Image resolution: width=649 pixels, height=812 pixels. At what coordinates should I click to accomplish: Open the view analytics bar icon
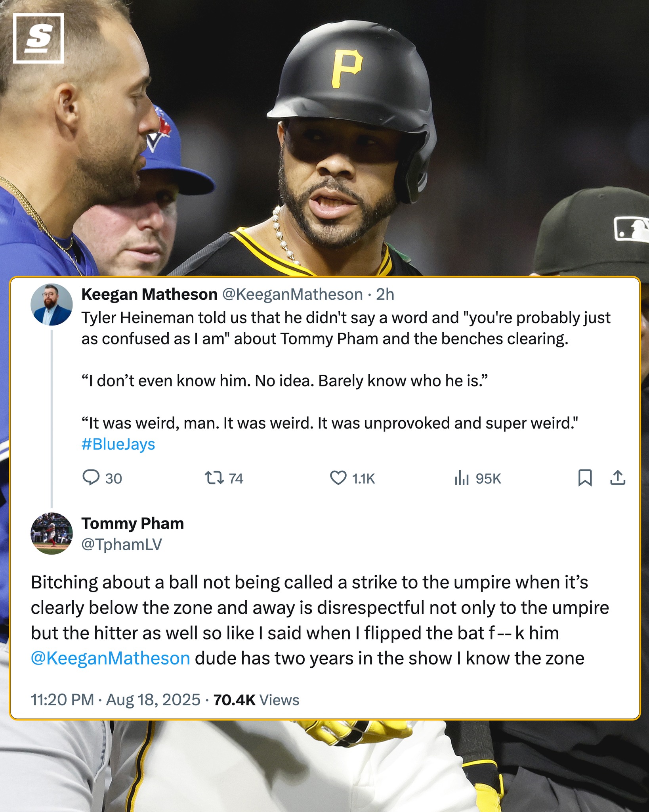pyautogui.click(x=462, y=478)
